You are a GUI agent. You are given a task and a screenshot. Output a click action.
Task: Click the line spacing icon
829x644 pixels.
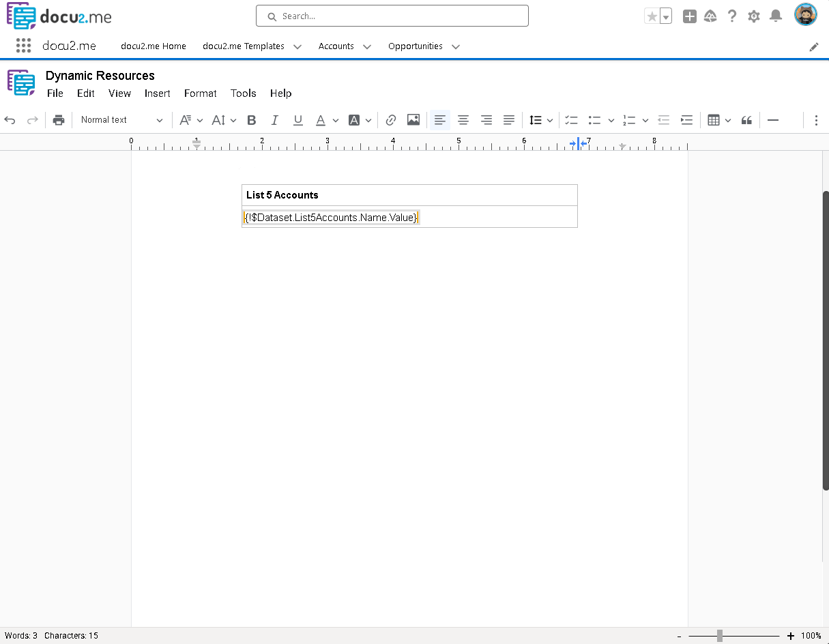click(536, 120)
